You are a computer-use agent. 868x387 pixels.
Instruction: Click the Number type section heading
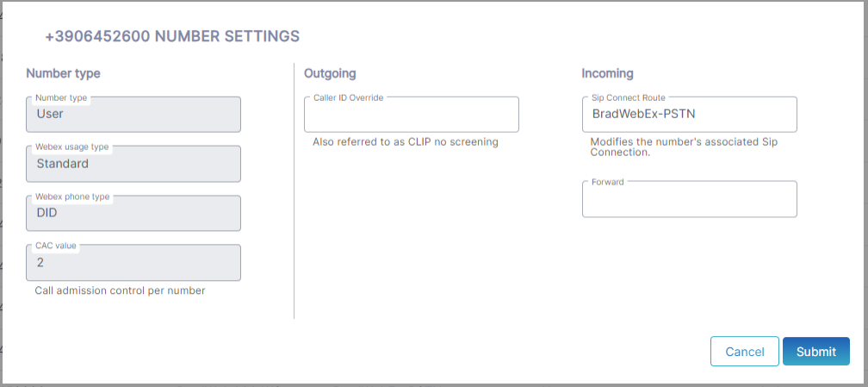63,73
